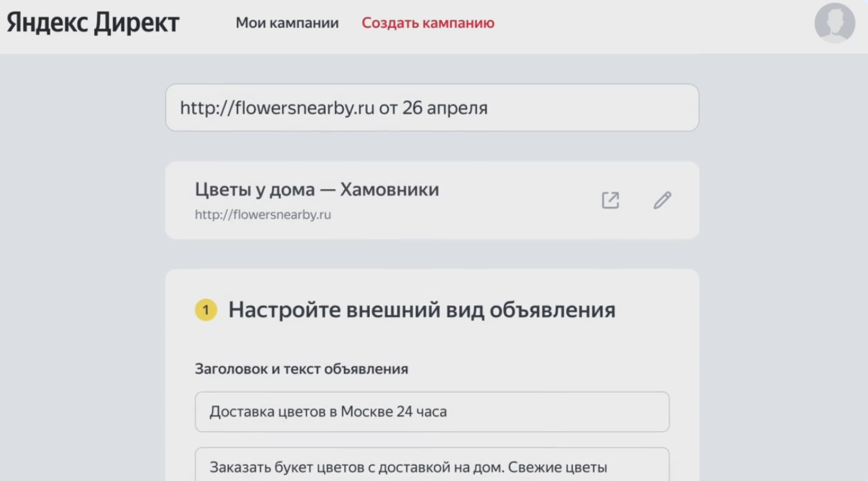Screen dimensions: 868x481
Task: Focus the title field Доставка цветов в Москве
Action: click(432, 411)
